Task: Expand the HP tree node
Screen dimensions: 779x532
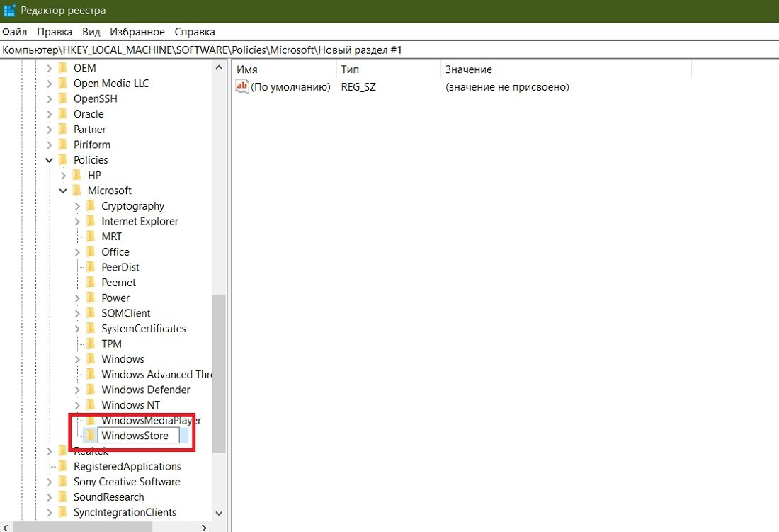Action: pyautogui.click(x=63, y=175)
